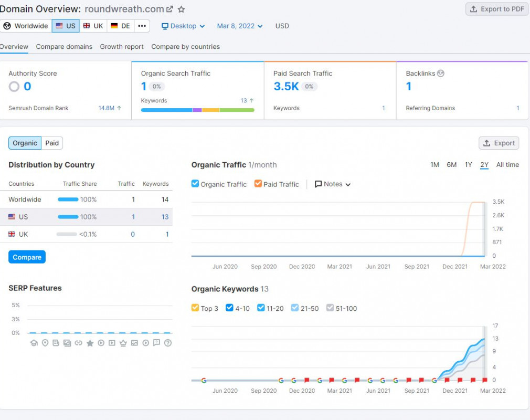This screenshot has height=420, width=530.
Task: Click the Export to PDF button
Action: pos(496,8)
